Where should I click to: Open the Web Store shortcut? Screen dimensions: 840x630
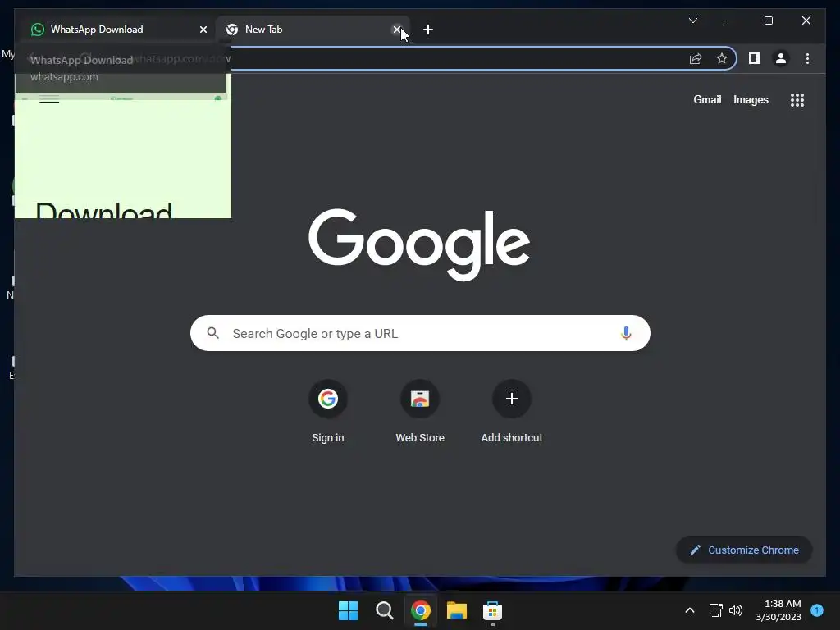[420, 412]
